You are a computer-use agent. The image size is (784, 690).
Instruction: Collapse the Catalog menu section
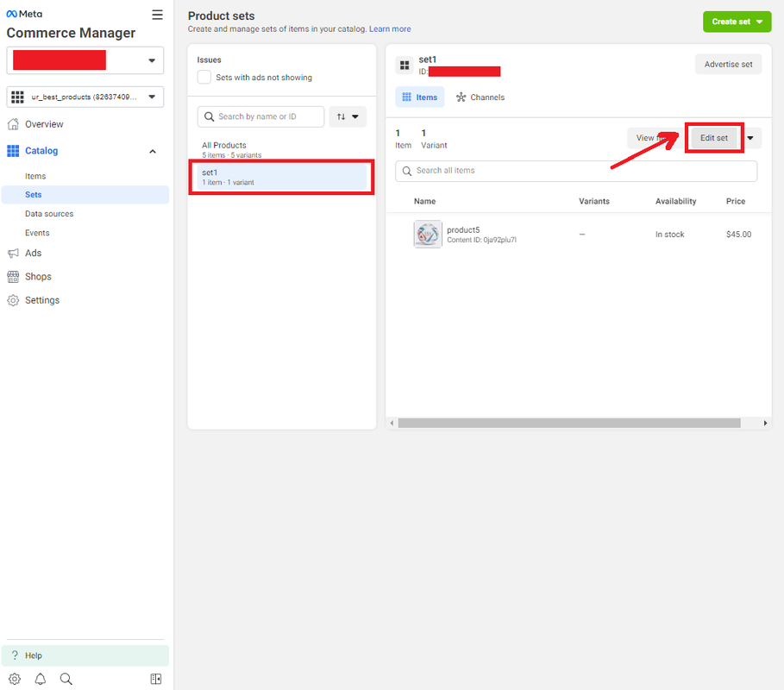click(153, 151)
